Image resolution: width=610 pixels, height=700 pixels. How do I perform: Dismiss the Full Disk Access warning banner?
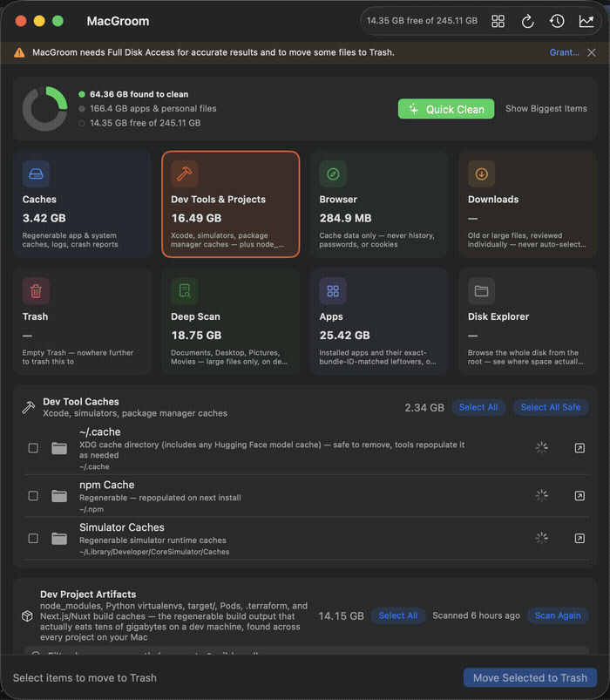coord(592,52)
